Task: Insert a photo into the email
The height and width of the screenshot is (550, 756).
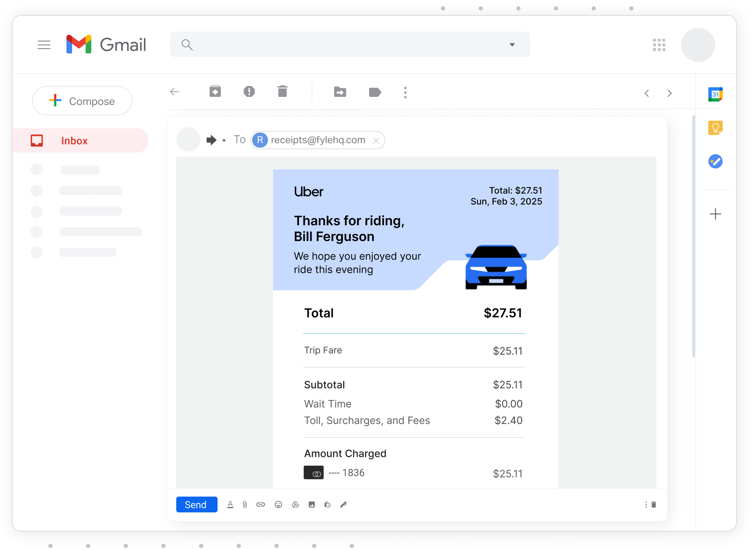Action: click(312, 505)
